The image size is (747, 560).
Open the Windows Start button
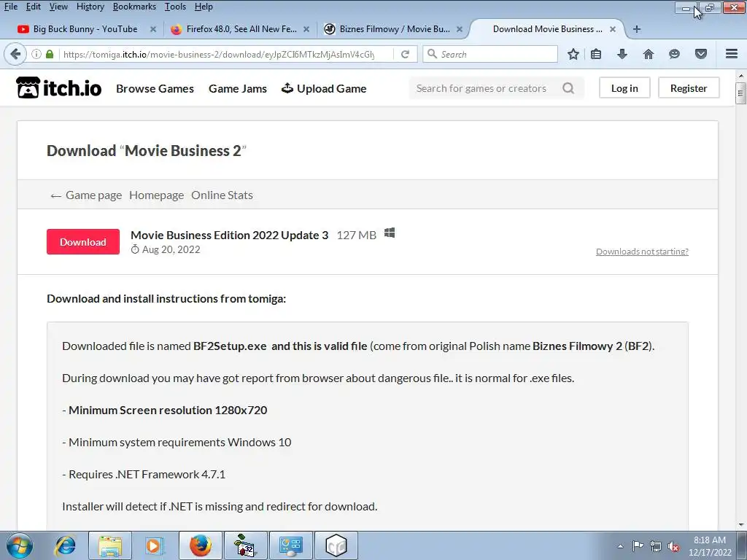pyautogui.click(x=20, y=545)
